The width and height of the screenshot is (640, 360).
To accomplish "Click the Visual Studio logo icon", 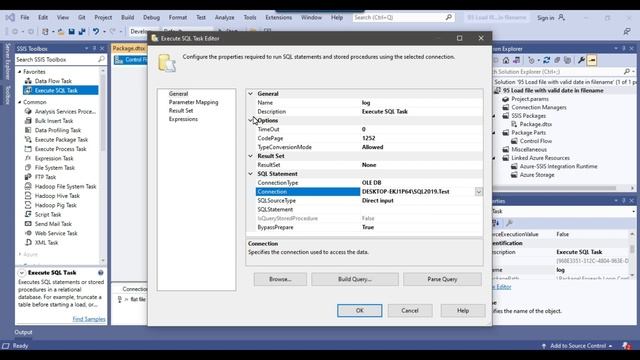I will 10,18.
